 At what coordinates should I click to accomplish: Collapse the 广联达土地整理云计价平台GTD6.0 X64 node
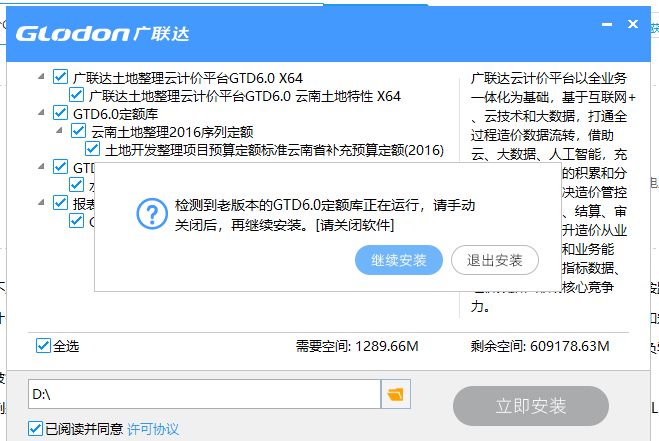tap(41, 77)
